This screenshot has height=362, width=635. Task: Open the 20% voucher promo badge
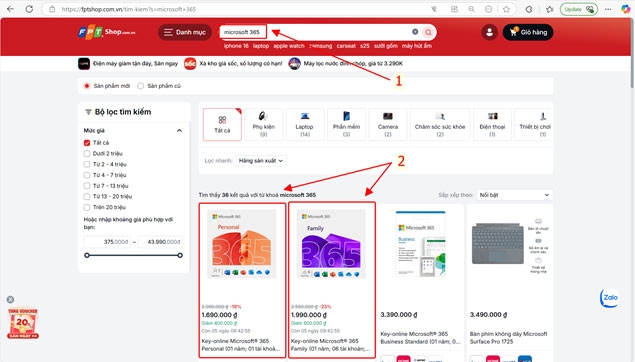tap(23, 324)
